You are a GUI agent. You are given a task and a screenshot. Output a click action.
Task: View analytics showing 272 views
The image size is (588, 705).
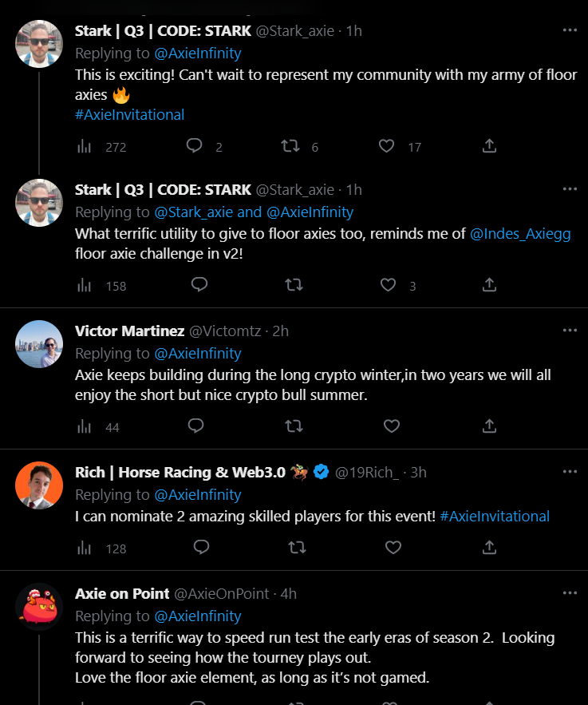click(x=101, y=147)
